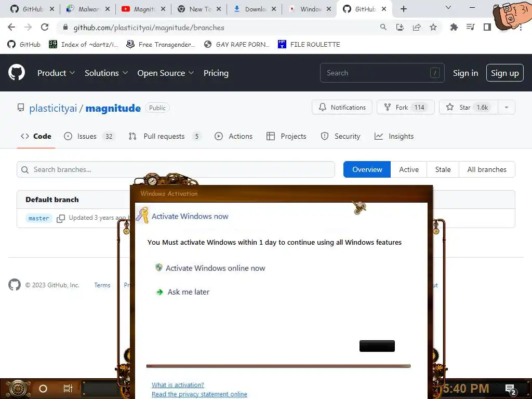This screenshot has height=399, width=532.
Task: Open Read the privacy statement online link
Action: (x=199, y=394)
